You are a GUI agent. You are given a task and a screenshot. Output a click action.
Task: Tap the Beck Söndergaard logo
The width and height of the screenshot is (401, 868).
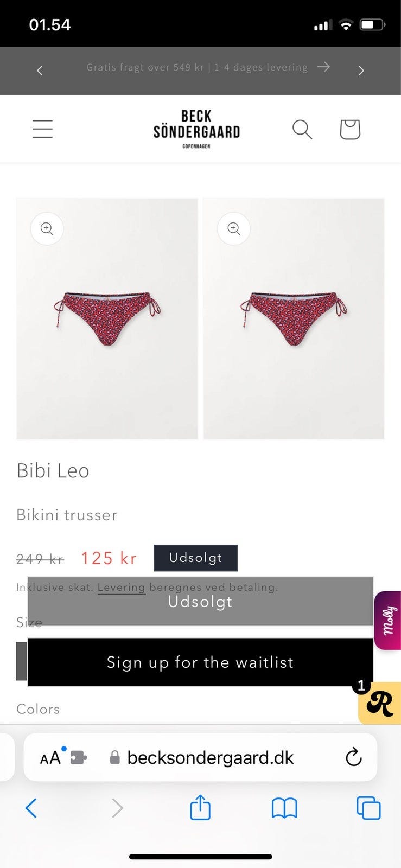(196, 129)
